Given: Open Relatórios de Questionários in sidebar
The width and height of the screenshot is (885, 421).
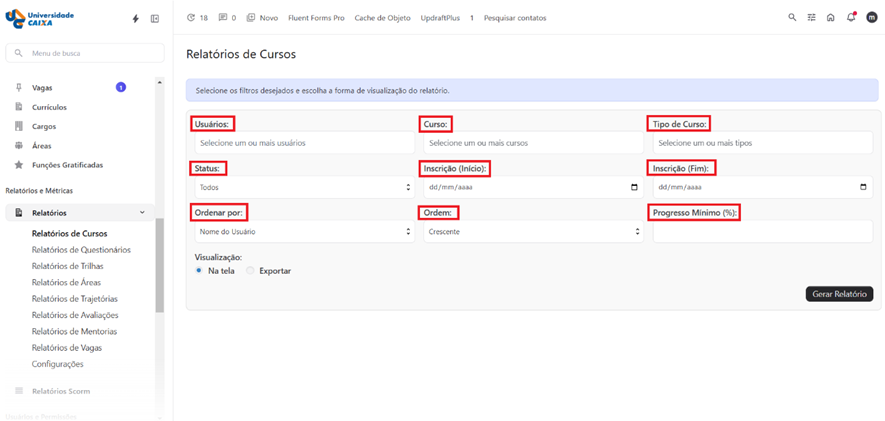Looking at the screenshot, I should click(81, 250).
